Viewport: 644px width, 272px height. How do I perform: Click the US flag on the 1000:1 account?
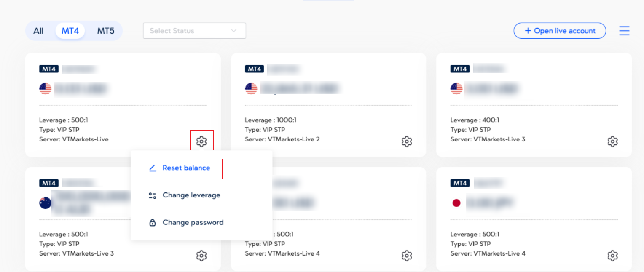click(251, 88)
